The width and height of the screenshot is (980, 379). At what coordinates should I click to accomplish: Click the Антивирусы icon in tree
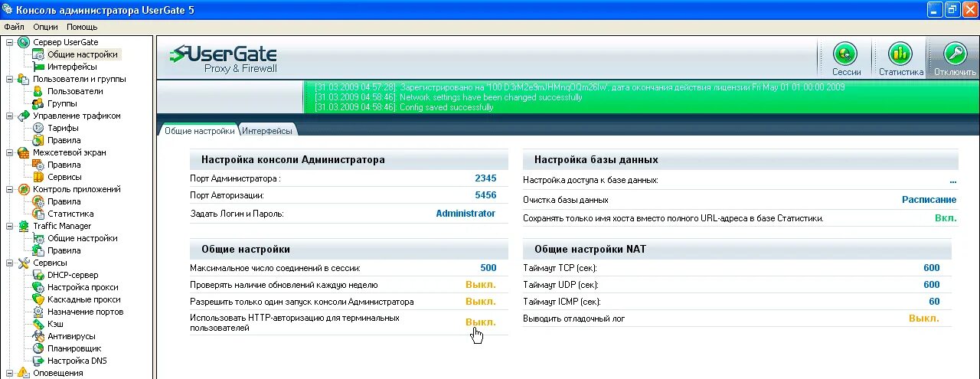[38, 336]
